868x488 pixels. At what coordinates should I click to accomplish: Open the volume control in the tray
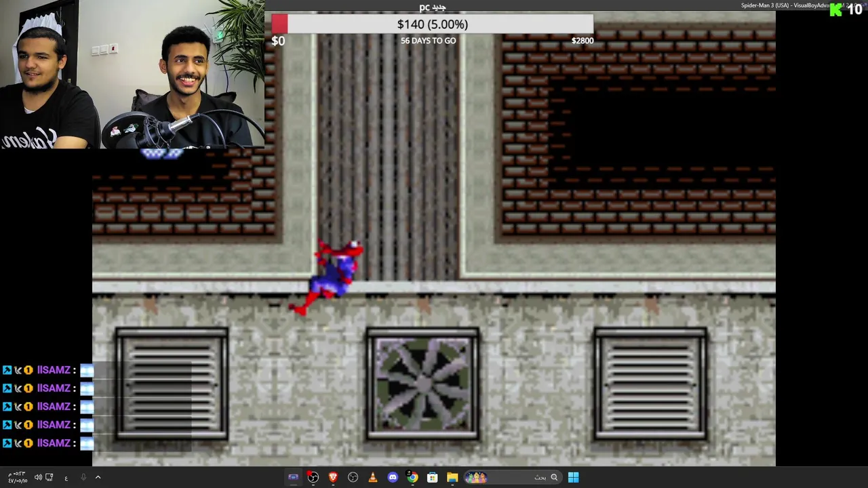pyautogui.click(x=38, y=477)
